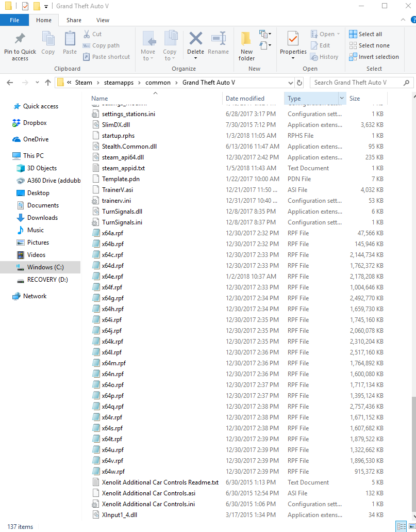Expand the Open dropdown arrow
This screenshot has width=416, height=532.
pos(338,34)
